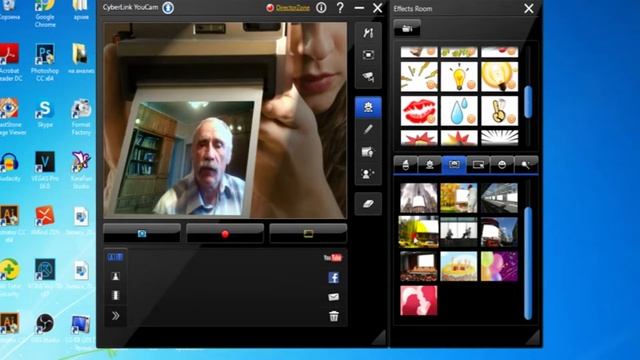
Task: Choose the building billboard scene thumbnail
Action: (x=499, y=232)
